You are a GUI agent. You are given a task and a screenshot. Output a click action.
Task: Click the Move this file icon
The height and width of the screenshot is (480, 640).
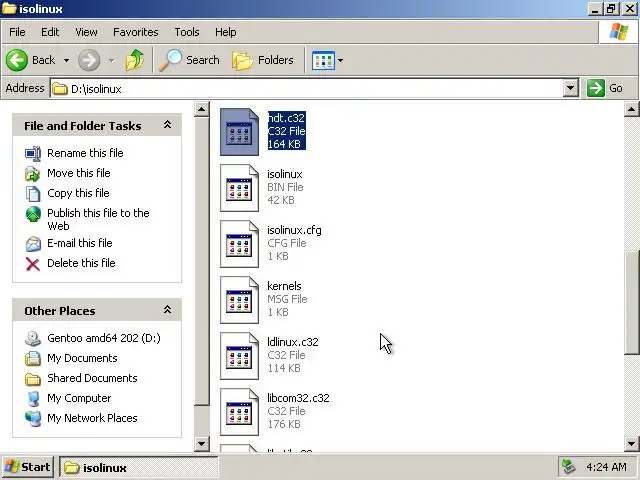click(33, 173)
